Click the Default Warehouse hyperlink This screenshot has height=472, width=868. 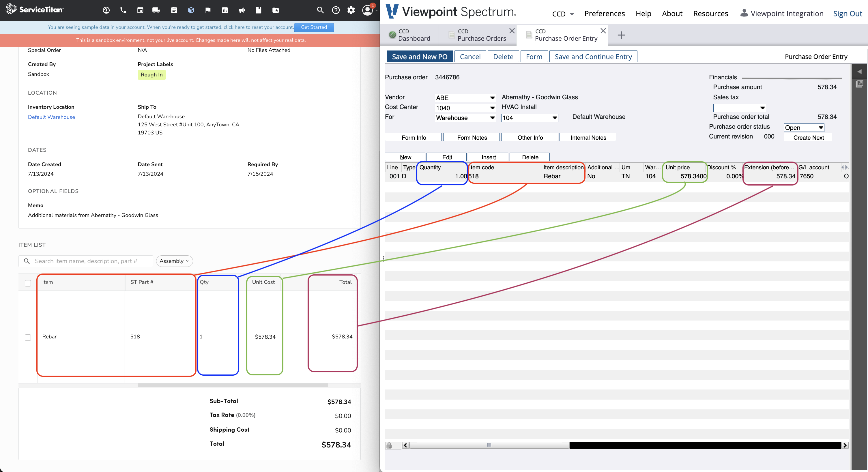[51, 117]
